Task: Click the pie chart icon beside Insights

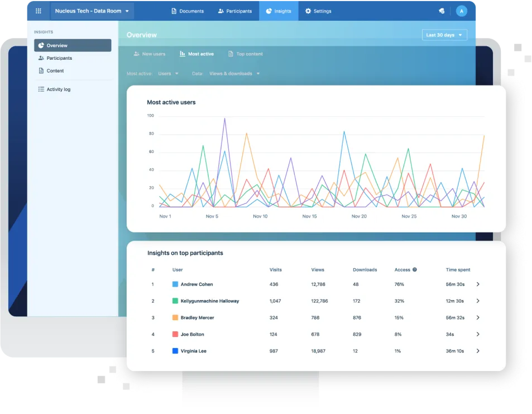Action: pos(269,11)
